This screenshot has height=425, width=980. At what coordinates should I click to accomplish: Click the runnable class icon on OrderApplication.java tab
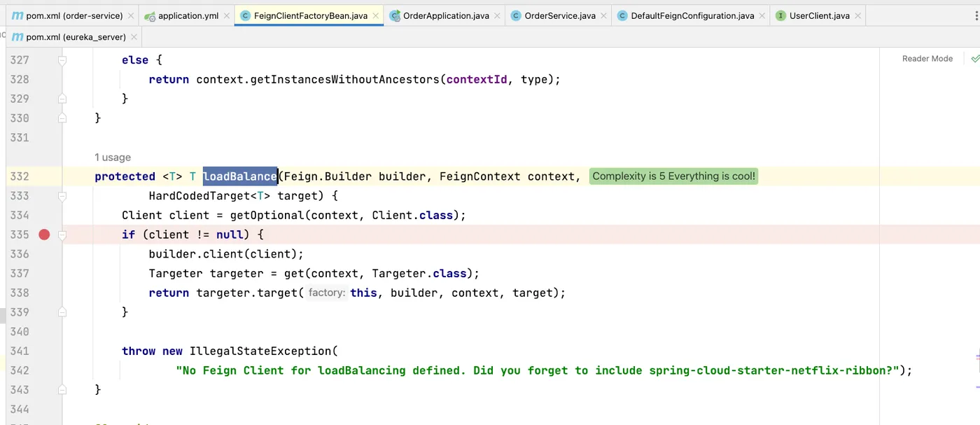coord(395,15)
